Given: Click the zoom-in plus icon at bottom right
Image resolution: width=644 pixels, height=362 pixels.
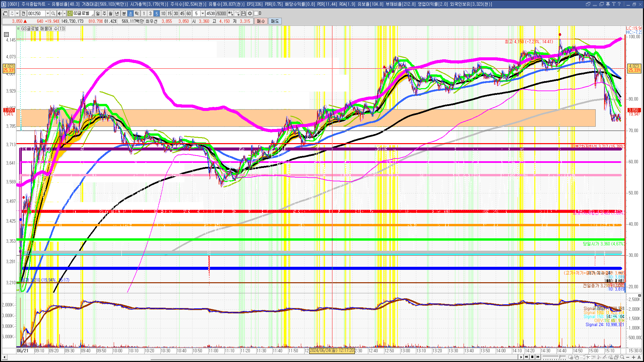Looking at the screenshot, I should (x=633, y=357).
